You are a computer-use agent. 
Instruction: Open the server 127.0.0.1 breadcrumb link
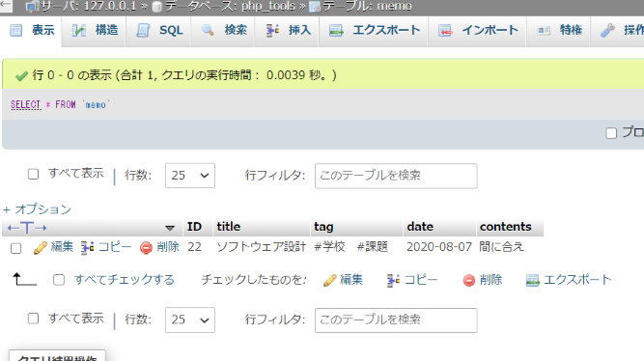pos(88,6)
